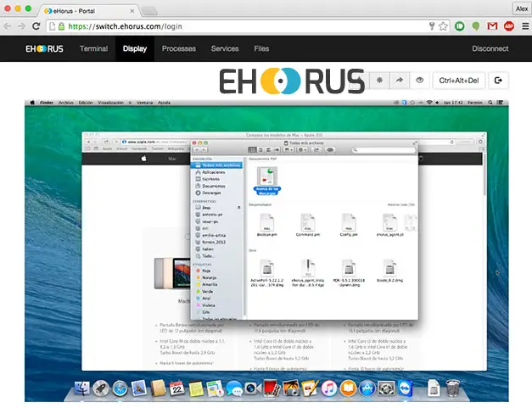This screenshot has width=532, height=408.
Task: Open Finder from the remote dock
Action: tap(82, 388)
